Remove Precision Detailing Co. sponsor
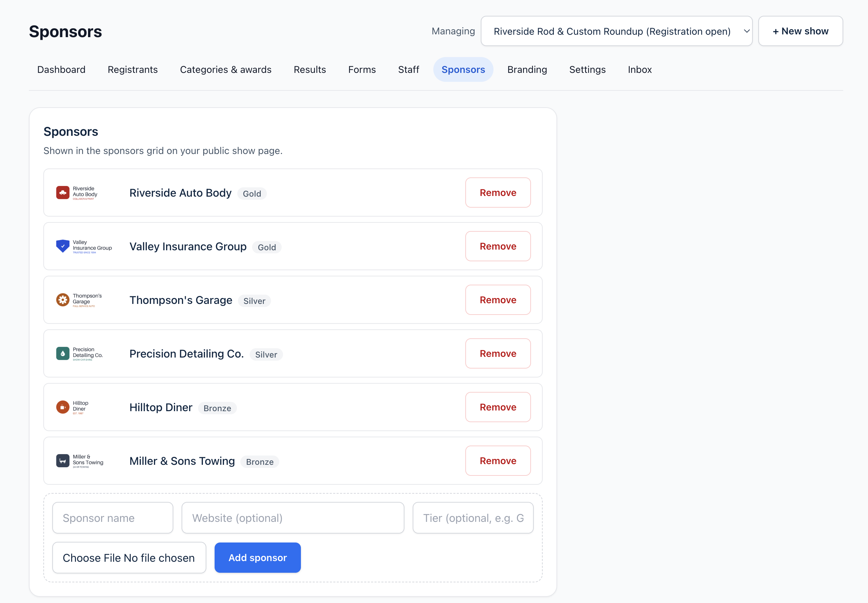The image size is (868, 603). pyautogui.click(x=498, y=354)
